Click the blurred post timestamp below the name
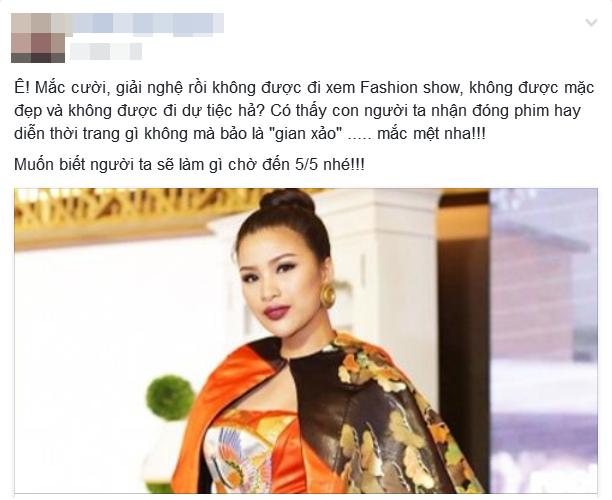This screenshot has width=612, height=500. [x=106, y=51]
